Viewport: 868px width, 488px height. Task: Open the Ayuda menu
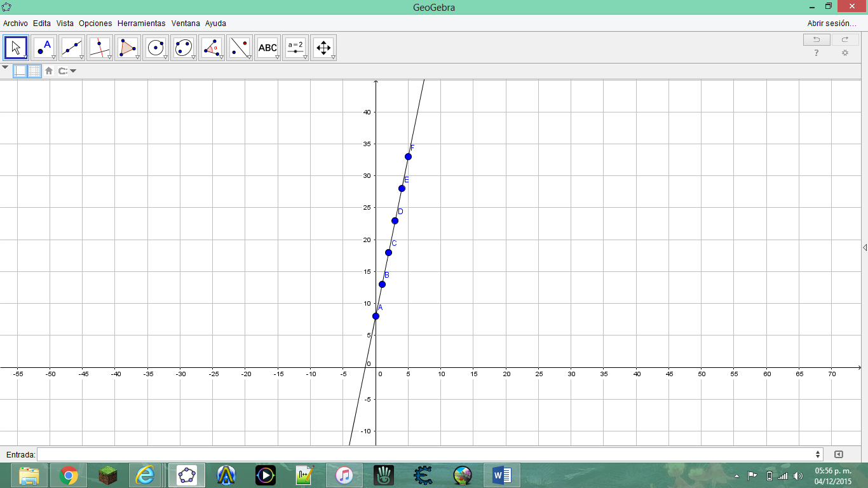tap(215, 24)
